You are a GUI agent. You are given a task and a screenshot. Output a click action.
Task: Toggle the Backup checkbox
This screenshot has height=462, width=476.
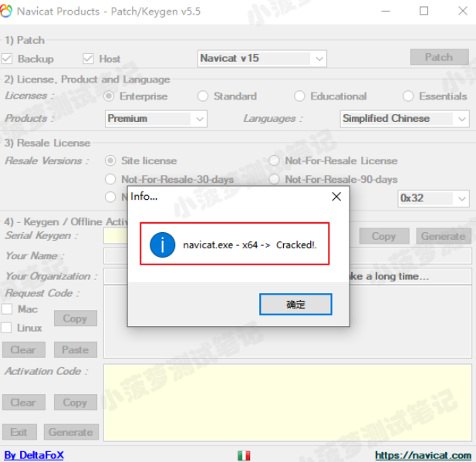[7, 59]
